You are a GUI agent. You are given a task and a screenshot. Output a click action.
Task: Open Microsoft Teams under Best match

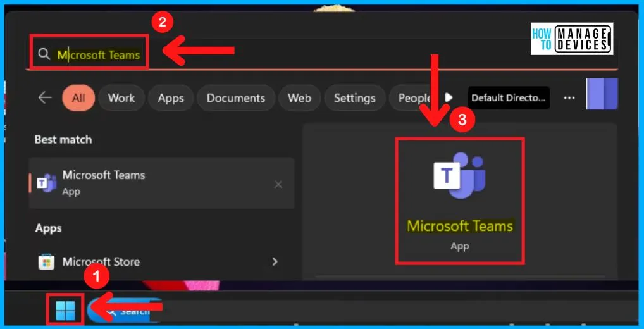pyautogui.click(x=161, y=183)
